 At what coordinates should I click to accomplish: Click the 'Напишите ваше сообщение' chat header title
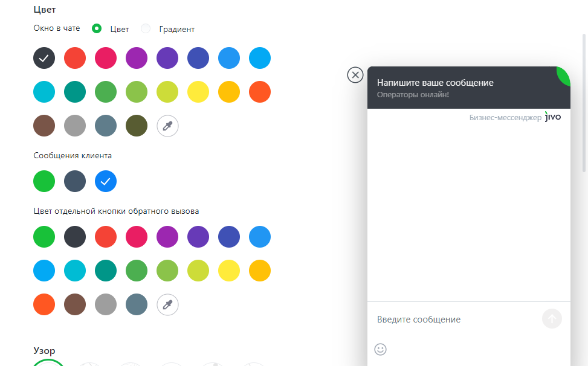coord(435,83)
